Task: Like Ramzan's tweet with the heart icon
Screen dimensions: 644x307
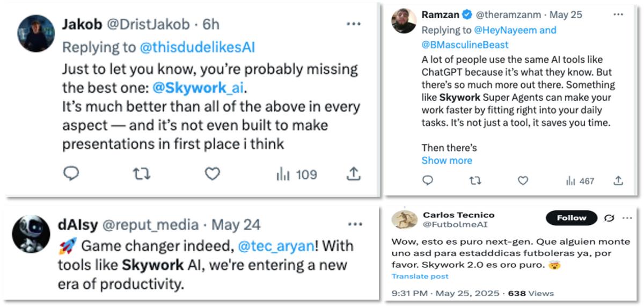Action: tap(523, 181)
